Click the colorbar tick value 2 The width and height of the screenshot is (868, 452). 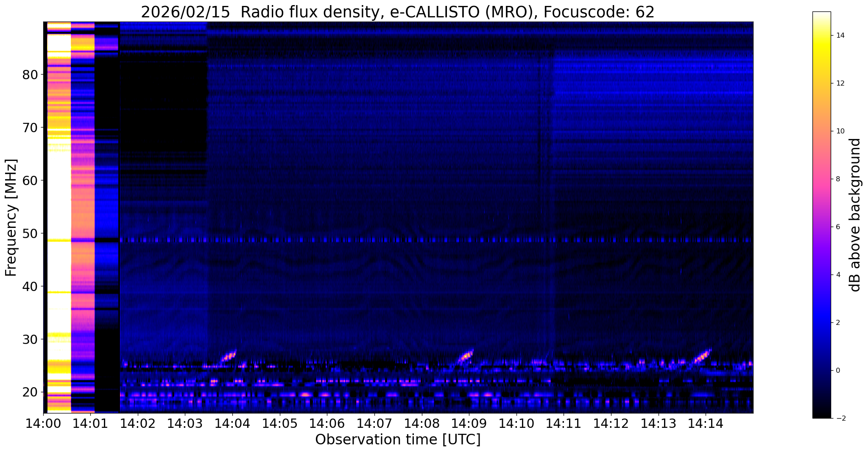(837, 323)
